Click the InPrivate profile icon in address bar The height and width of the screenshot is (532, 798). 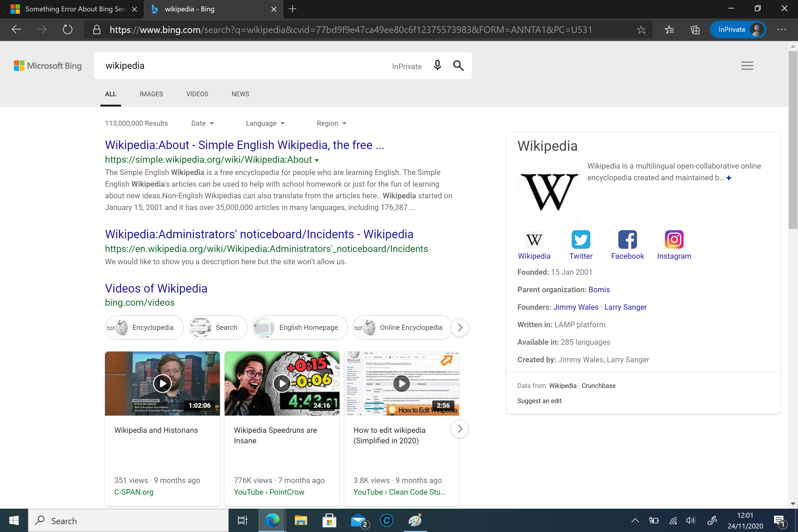point(758,30)
